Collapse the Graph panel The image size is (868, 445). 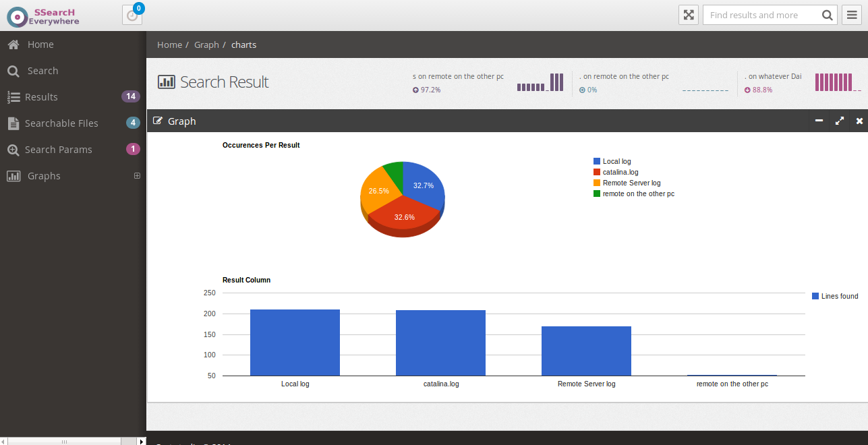click(819, 121)
